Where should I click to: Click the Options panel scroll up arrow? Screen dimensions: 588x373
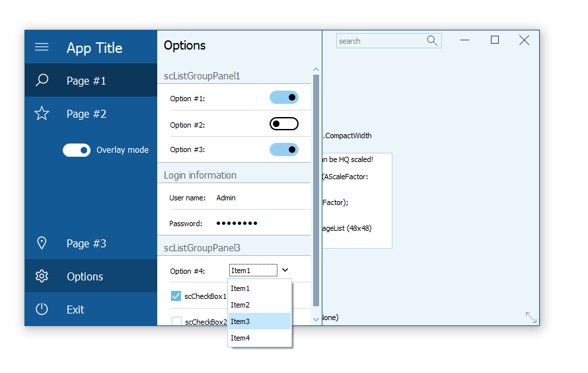[x=316, y=69]
